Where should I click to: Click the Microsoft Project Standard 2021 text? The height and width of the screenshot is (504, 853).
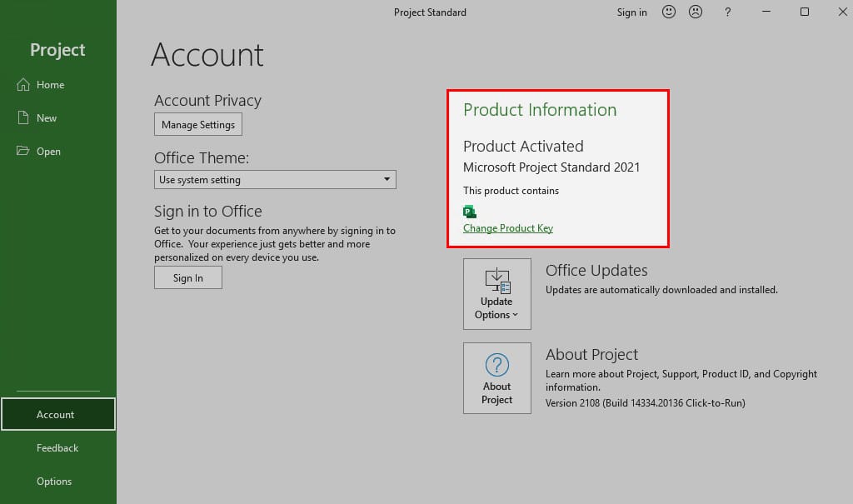tap(551, 167)
